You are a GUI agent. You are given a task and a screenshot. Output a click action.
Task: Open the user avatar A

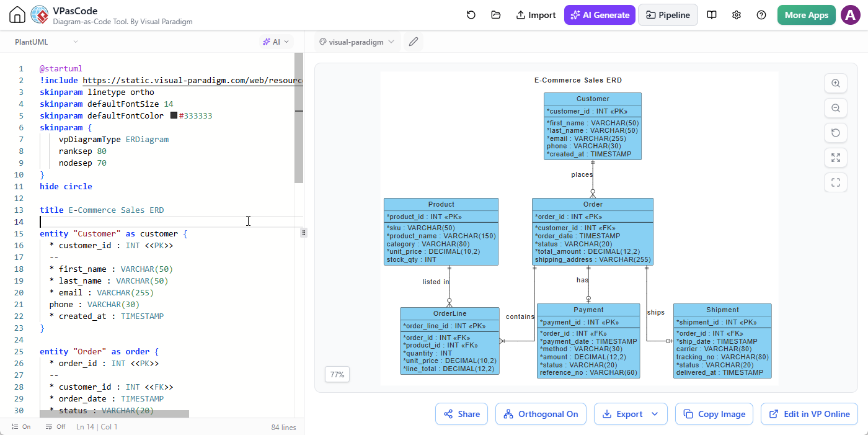pos(850,15)
